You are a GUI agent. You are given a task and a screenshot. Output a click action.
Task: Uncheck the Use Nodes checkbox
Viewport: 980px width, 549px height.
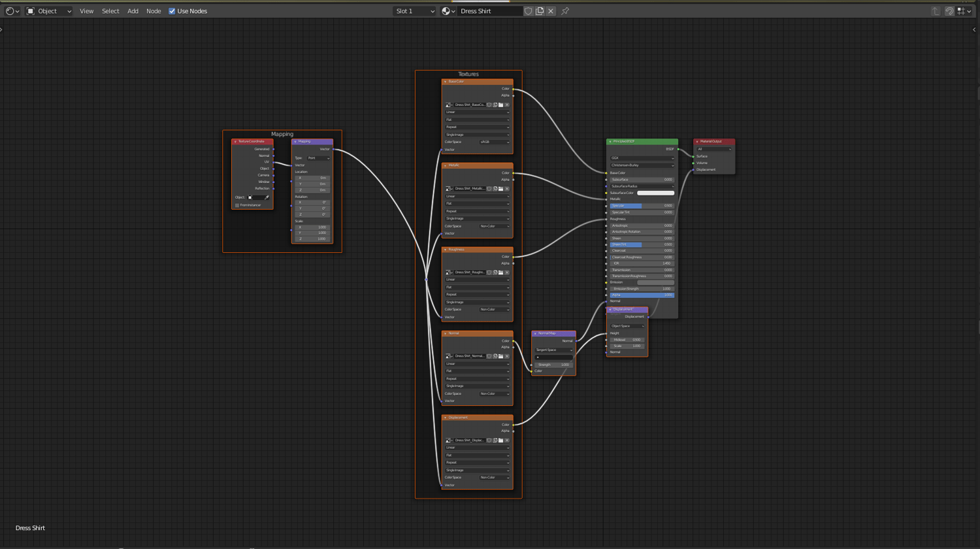172,11
